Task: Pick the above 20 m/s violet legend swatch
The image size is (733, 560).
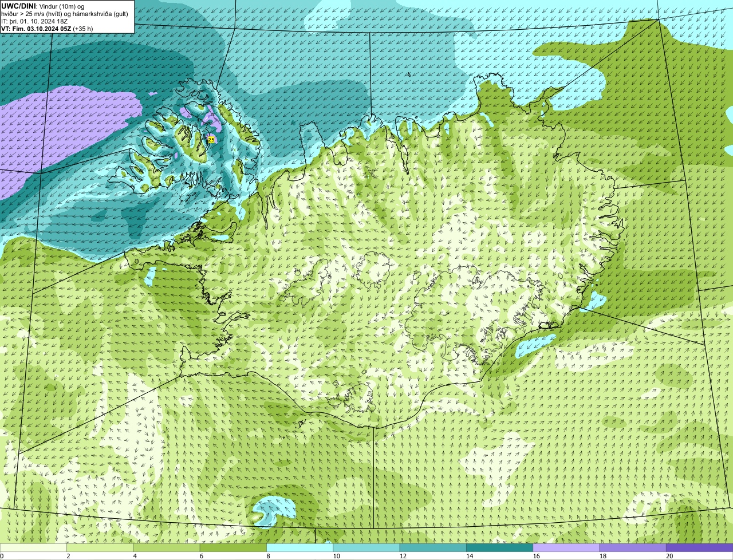Action: tap(700, 547)
